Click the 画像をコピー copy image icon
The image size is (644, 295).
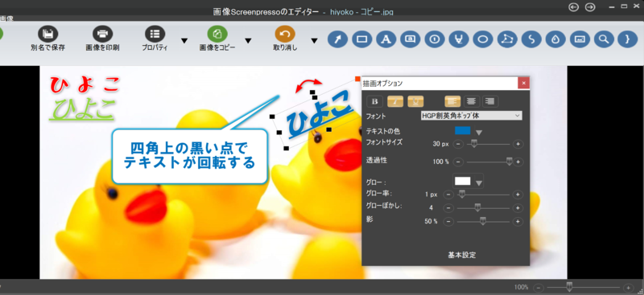[x=217, y=34]
